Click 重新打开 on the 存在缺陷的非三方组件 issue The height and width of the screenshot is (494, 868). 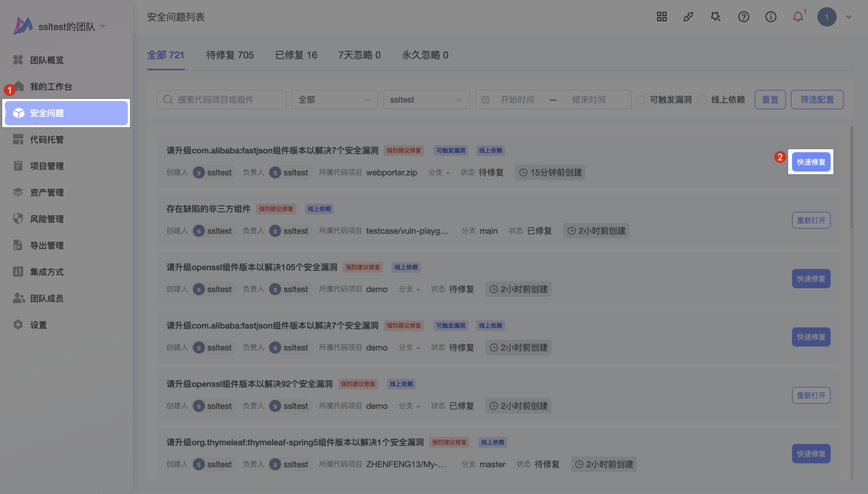tap(811, 220)
